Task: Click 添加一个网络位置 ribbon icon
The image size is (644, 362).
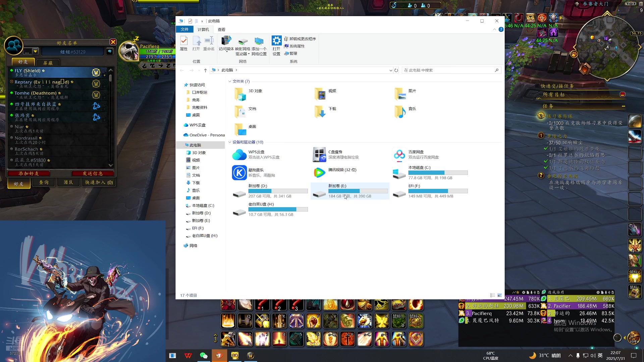Action: pos(259,46)
